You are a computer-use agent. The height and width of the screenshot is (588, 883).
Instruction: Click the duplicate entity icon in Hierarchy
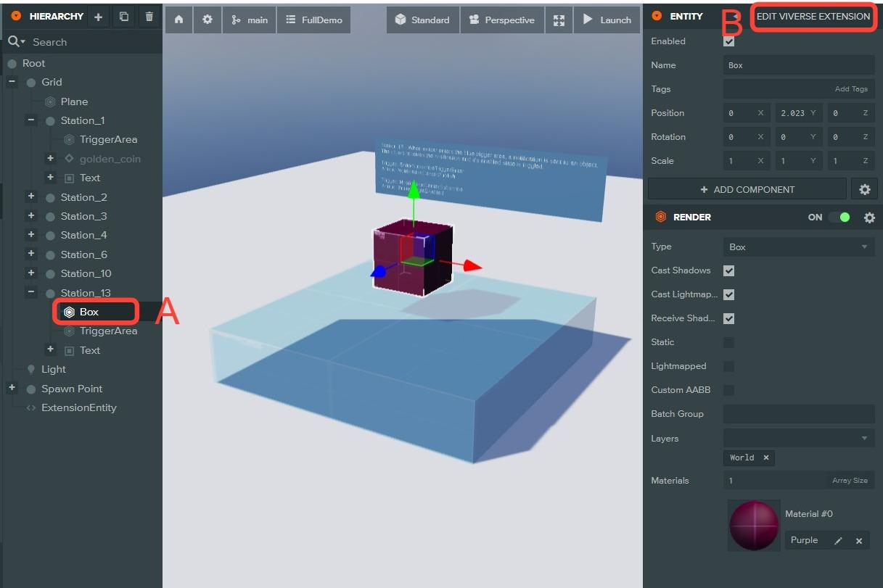click(124, 17)
